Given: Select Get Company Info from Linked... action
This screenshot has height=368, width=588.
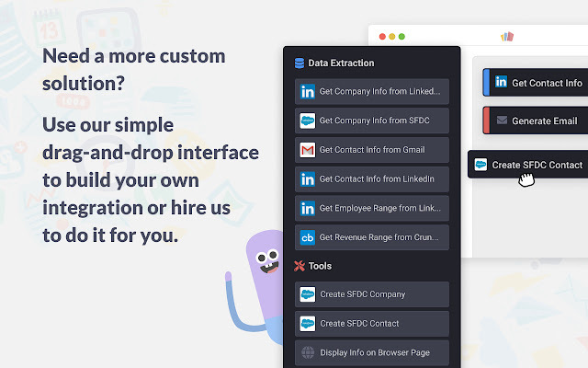Looking at the screenshot, I should [x=372, y=92].
